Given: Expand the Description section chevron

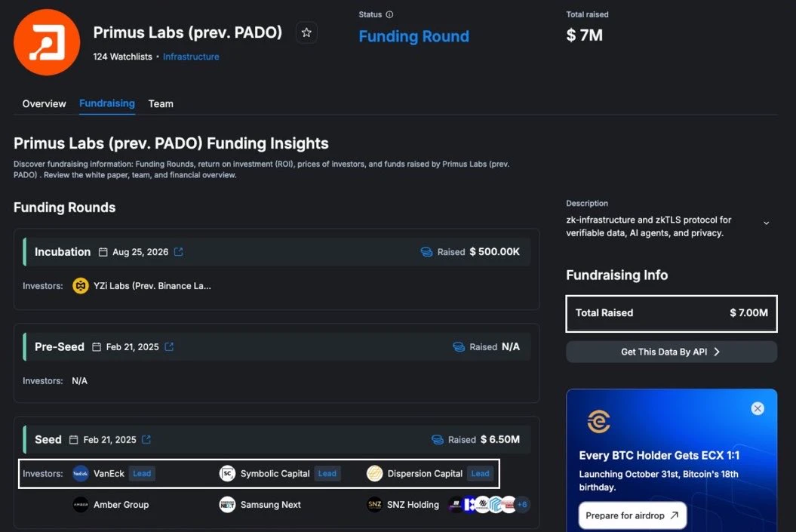Looking at the screenshot, I should tap(766, 223).
